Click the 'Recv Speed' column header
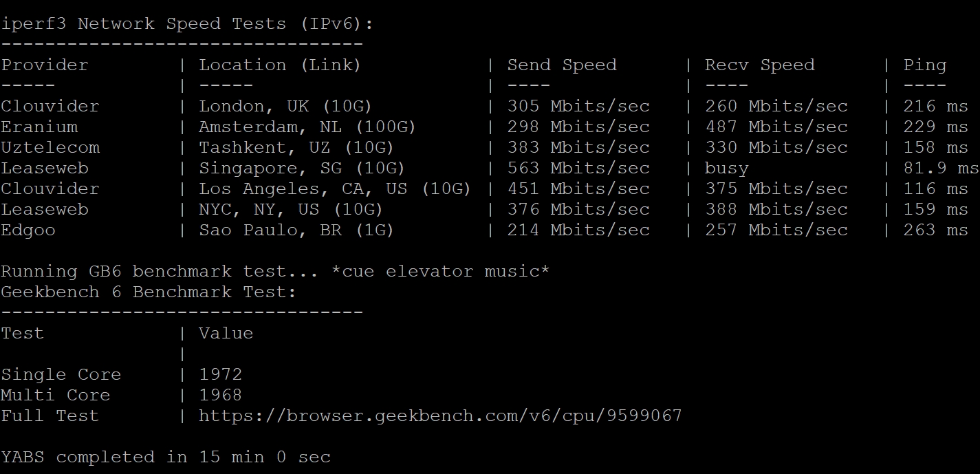This screenshot has height=474, width=980. pos(760,65)
